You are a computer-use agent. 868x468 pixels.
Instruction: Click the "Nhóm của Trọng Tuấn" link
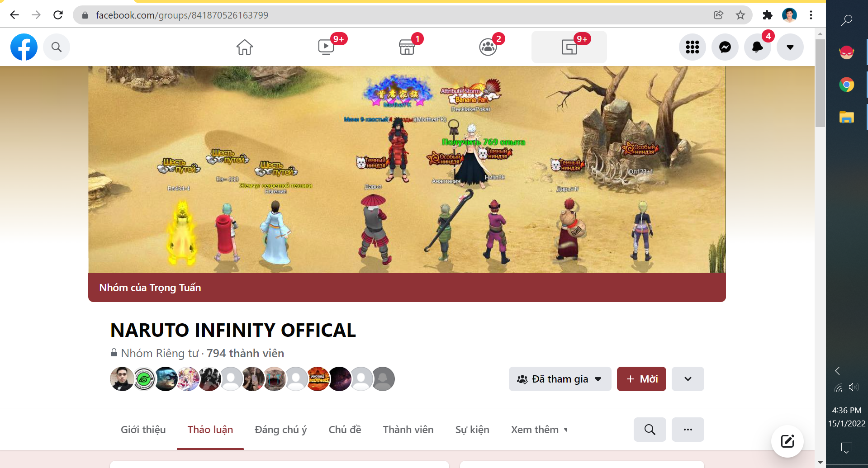click(150, 288)
